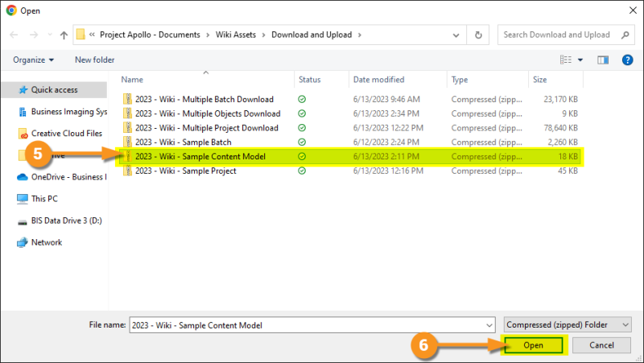Open the view options dropdown arrow
This screenshot has width=644, height=363.
tap(580, 60)
